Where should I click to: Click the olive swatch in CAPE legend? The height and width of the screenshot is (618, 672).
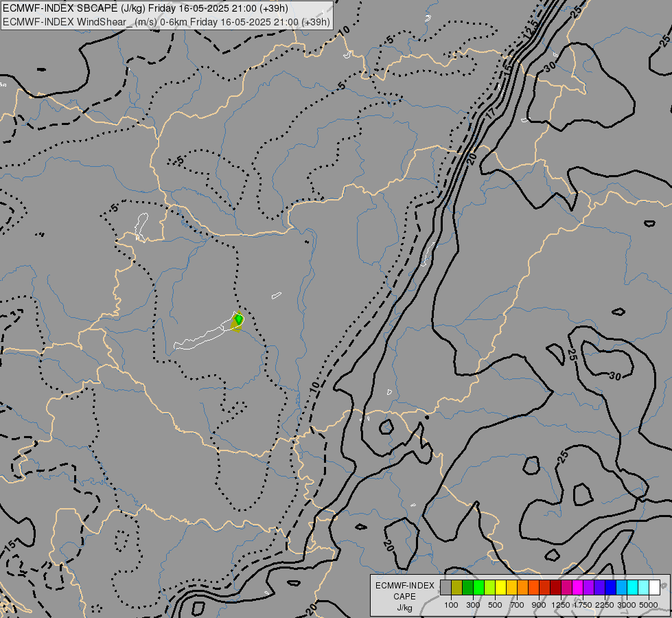(457, 587)
